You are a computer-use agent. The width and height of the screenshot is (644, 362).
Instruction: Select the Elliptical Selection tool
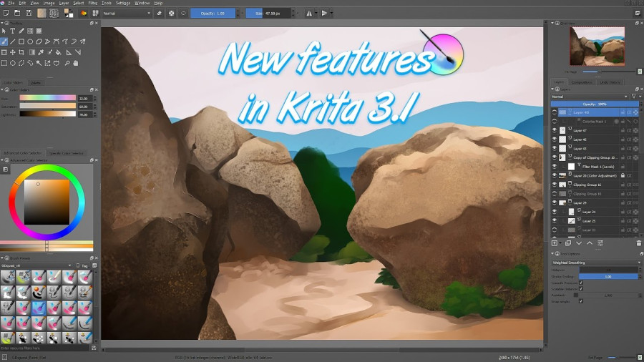[13, 63]
